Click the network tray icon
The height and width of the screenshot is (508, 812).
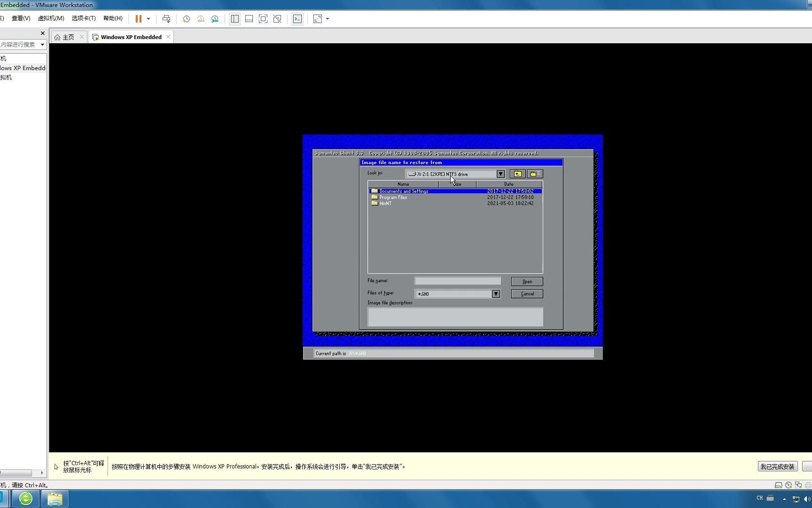(x=796, y=499)
